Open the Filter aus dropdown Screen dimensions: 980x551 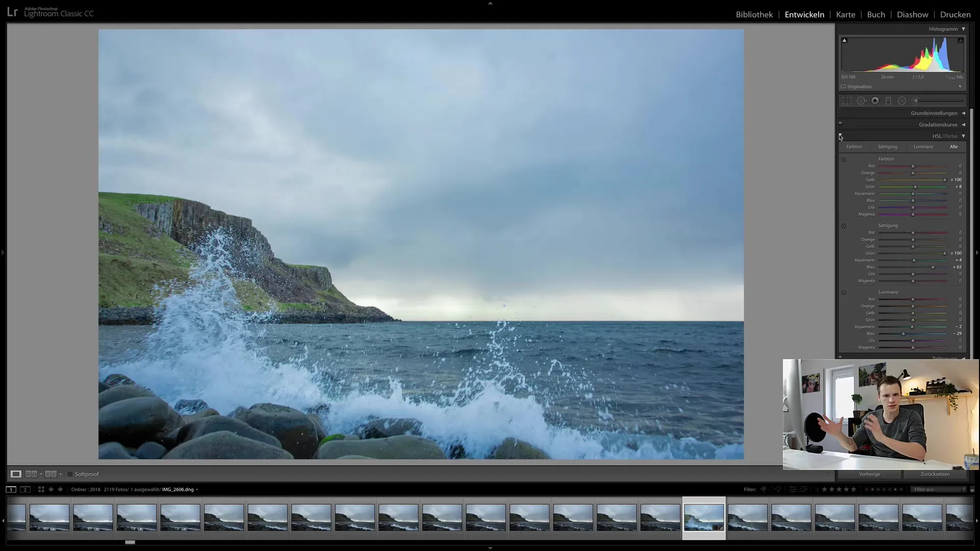(939, 490)
